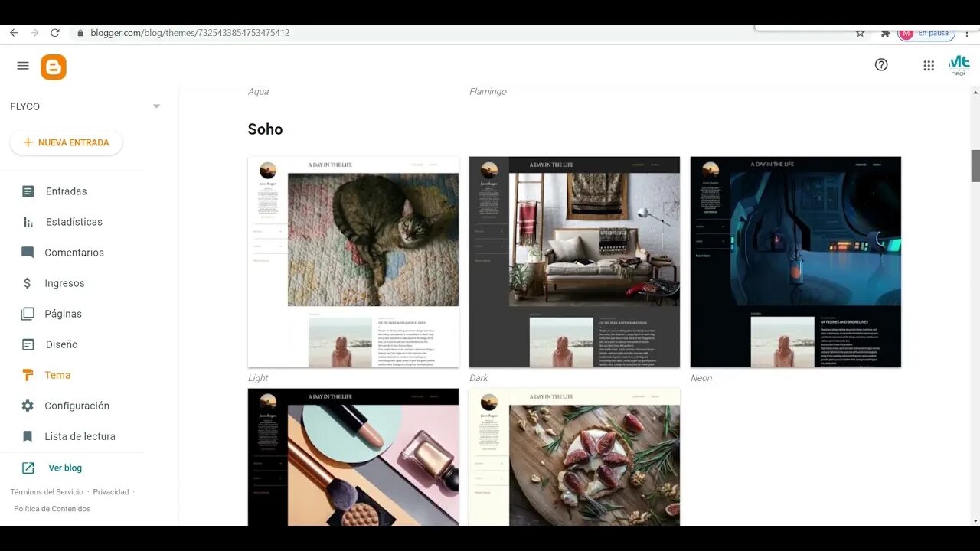Click the browser forward arrow
This screenshot has height=551, width=980.
pyautogui.click(x=34, y=33)
